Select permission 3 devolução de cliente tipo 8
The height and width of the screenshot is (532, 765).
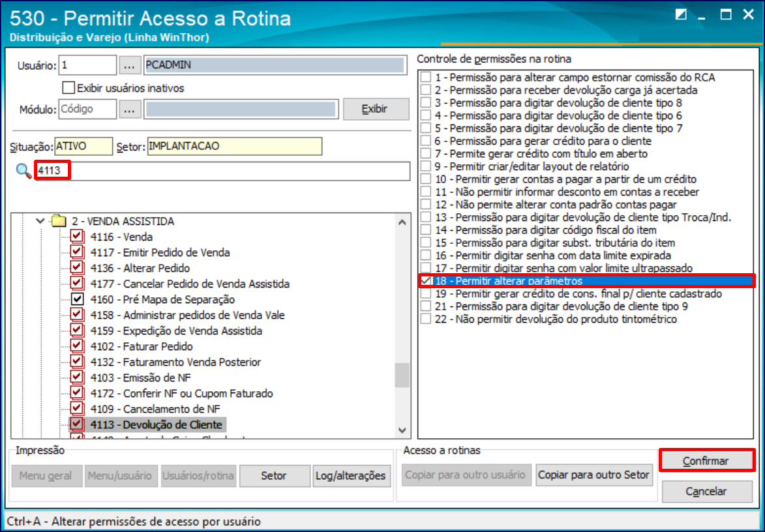coord(558,102)
